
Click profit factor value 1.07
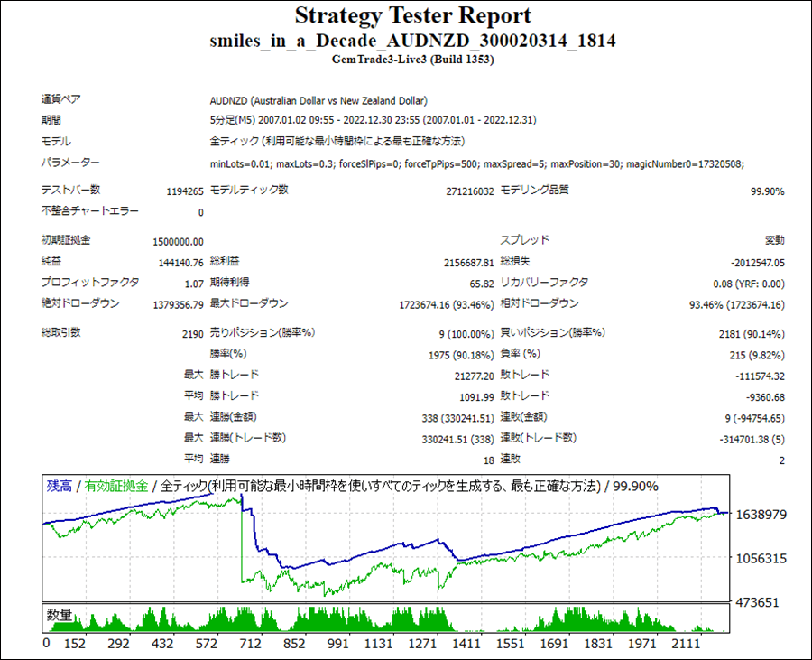tap(194, 284)
